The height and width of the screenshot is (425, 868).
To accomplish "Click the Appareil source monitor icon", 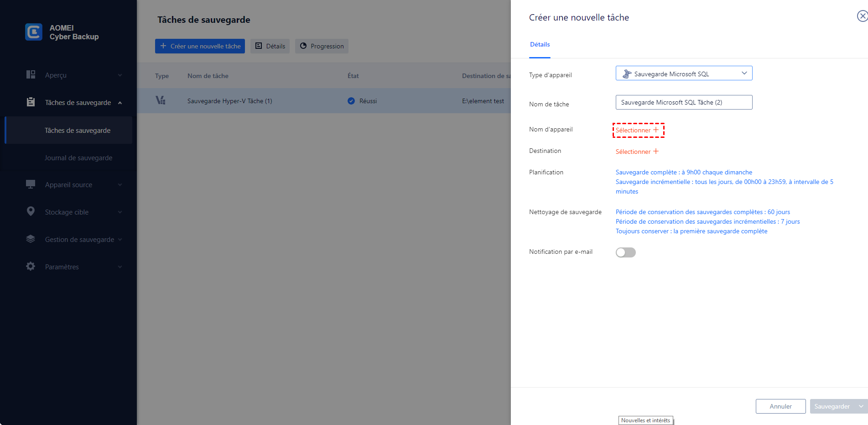I will point(31,184).
